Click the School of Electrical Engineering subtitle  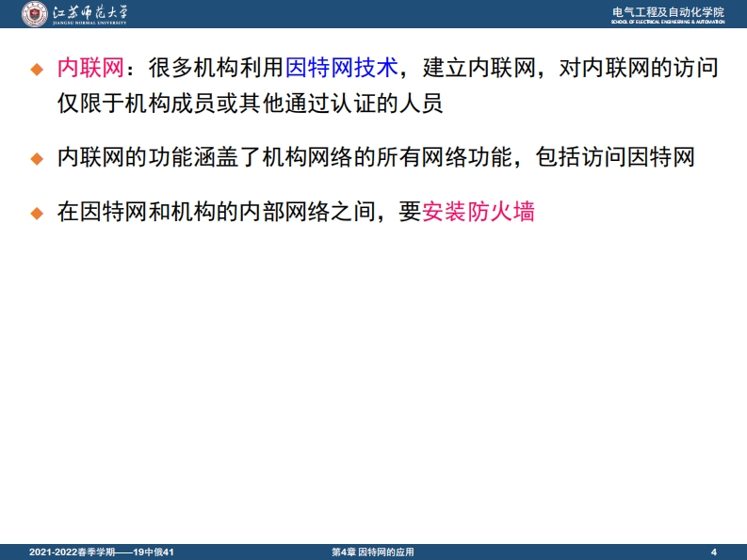click(x=668, y=22)
